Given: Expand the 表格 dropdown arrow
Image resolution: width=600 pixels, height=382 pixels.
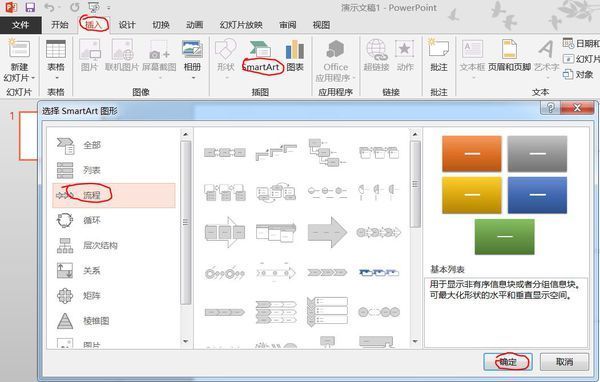Looking at the screenshot, I should click(56, 78).
